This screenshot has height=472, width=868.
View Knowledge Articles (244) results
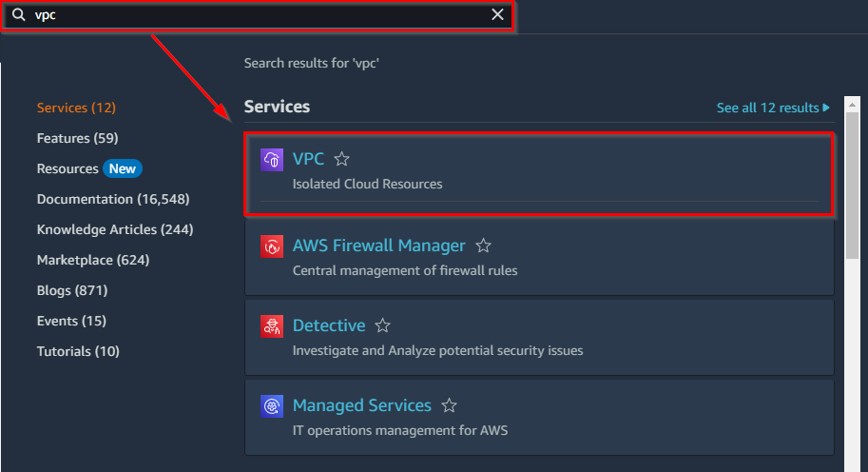coord(114,229)
